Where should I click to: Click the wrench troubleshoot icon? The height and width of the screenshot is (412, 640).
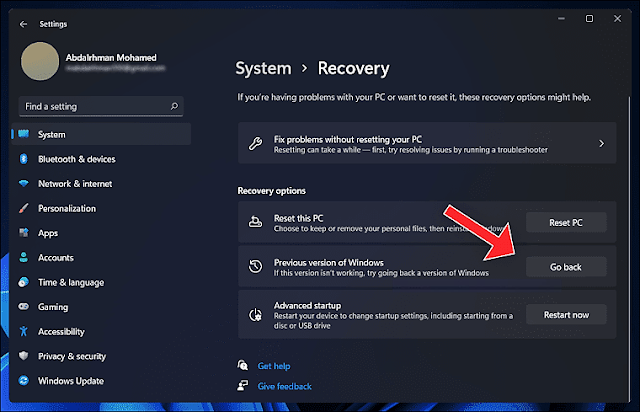256,143
